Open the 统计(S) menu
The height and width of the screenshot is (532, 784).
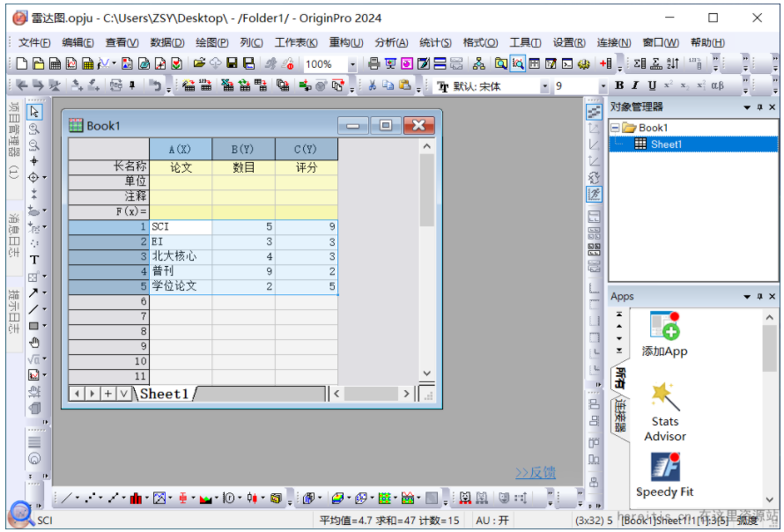435,42
